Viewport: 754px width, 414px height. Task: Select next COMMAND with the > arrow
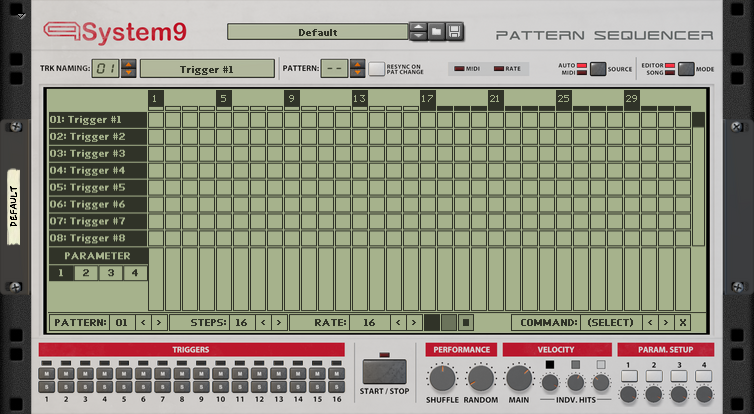pos(666,323)
